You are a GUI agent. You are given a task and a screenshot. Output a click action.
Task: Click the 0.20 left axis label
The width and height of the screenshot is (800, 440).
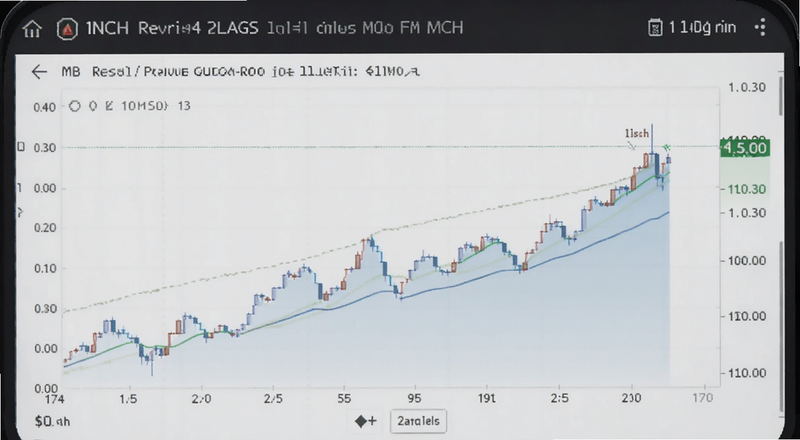45,228
